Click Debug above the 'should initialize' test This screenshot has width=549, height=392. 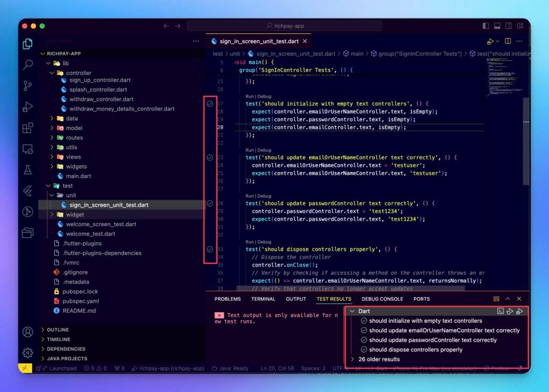click(264, 97)
